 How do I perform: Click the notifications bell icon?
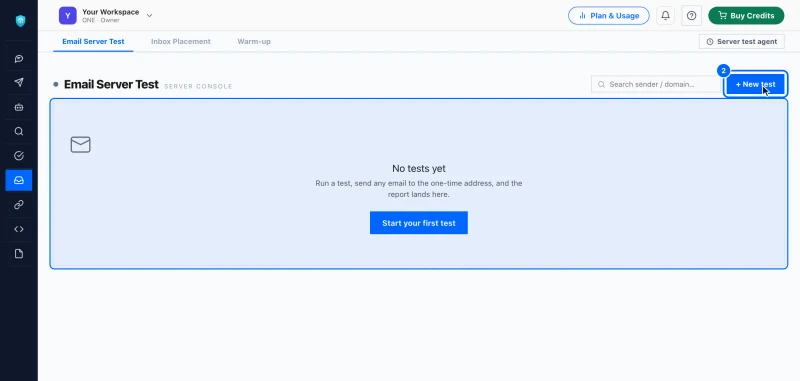(665, 16)
